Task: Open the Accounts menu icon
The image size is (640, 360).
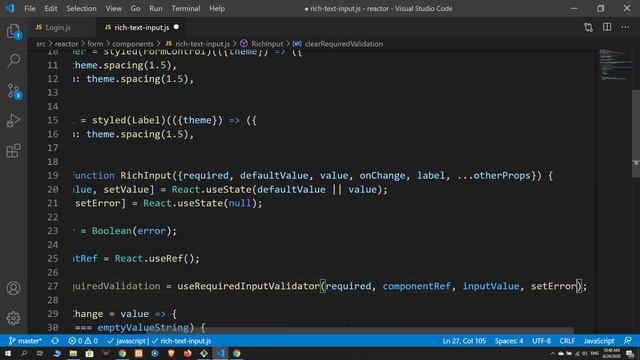Action: click(x=13, y=288)
